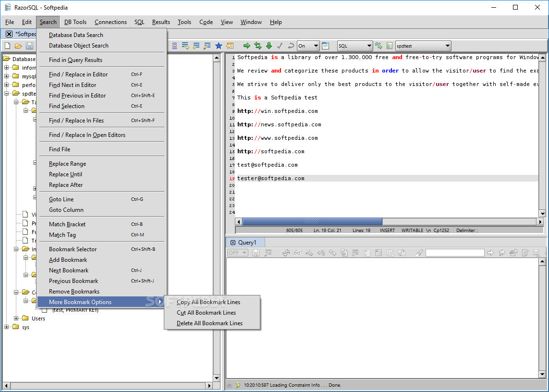Image resolution: width=549 pixels, height=392 pixels.
Task: Click the open folder icon in toolbar
Action: tap(18, 46)
